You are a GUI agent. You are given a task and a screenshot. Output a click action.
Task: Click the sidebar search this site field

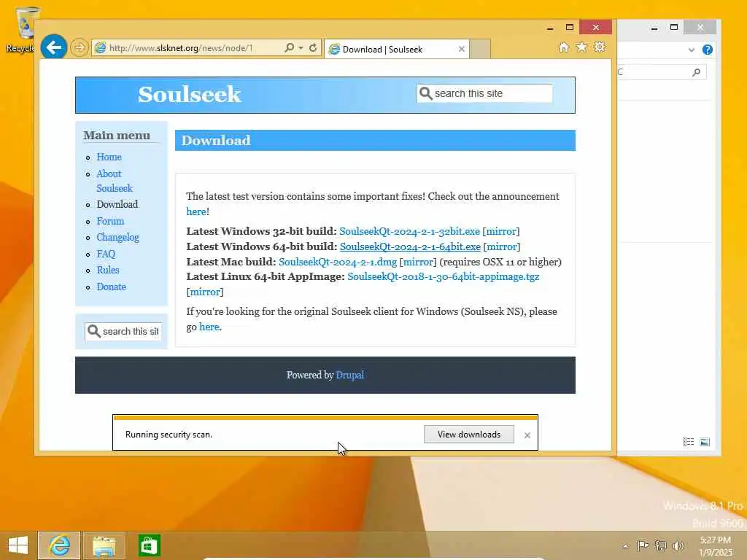(x=123, y=332)
